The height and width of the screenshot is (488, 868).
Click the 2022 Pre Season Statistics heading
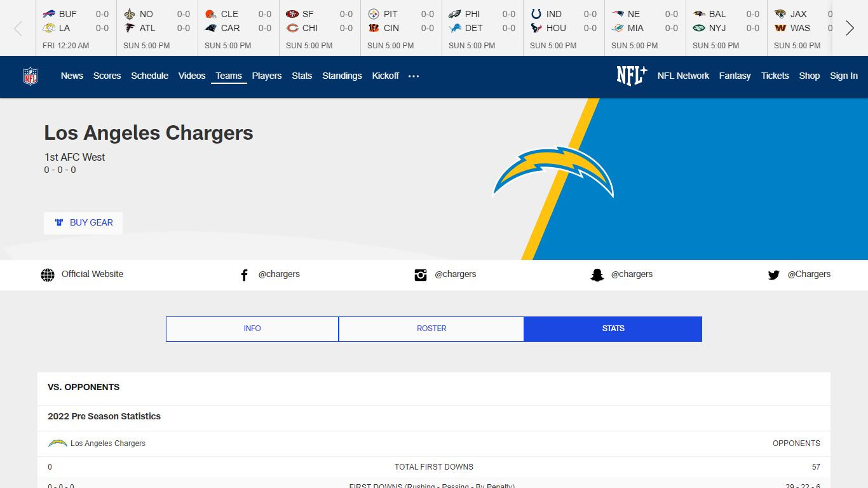(x=104, y=416)
